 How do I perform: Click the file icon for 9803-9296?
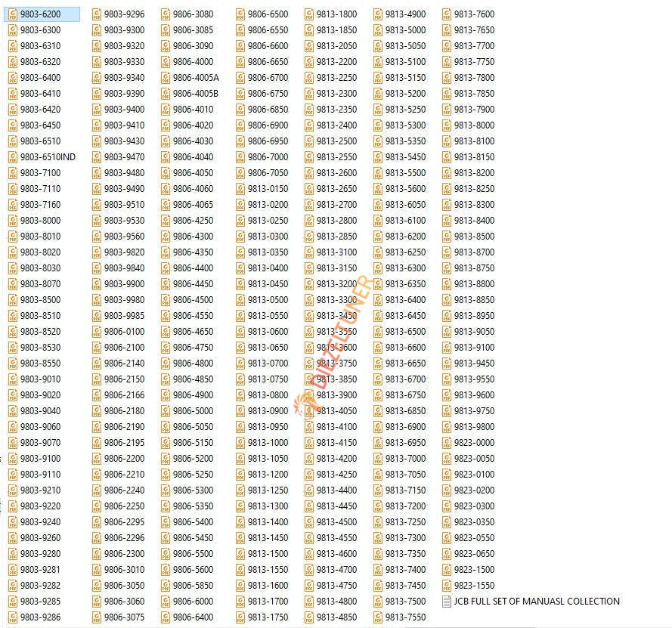pos(97,14)
